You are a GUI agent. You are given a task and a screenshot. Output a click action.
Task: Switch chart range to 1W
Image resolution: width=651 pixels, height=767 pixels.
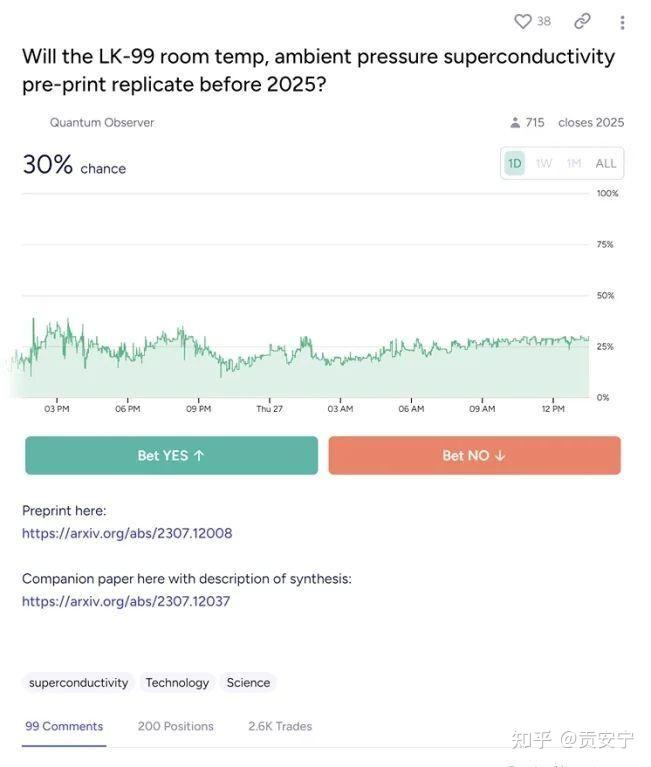(x=544, y=163)
